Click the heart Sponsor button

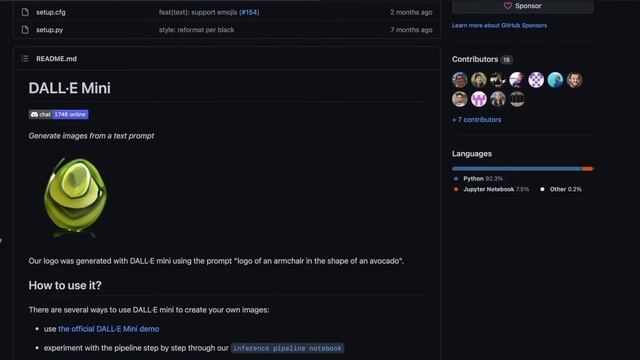click(522, 6)
